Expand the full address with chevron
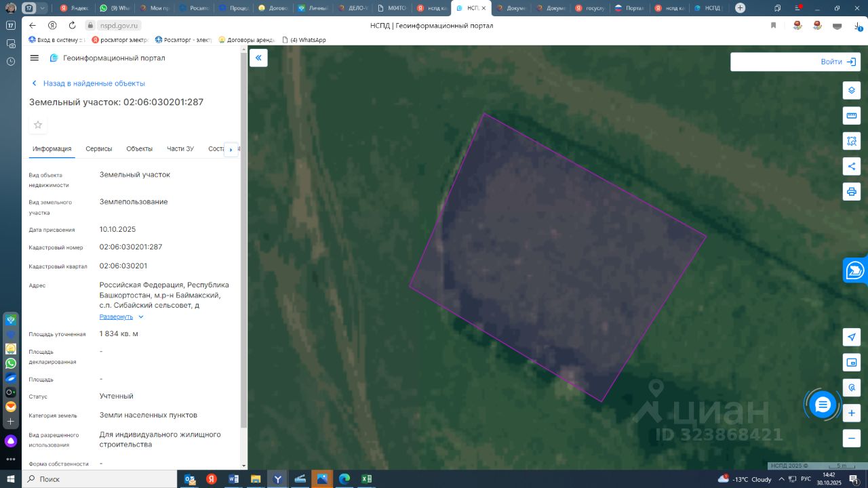This screenshot has width=868, height=488. click(x=141, y=317)
